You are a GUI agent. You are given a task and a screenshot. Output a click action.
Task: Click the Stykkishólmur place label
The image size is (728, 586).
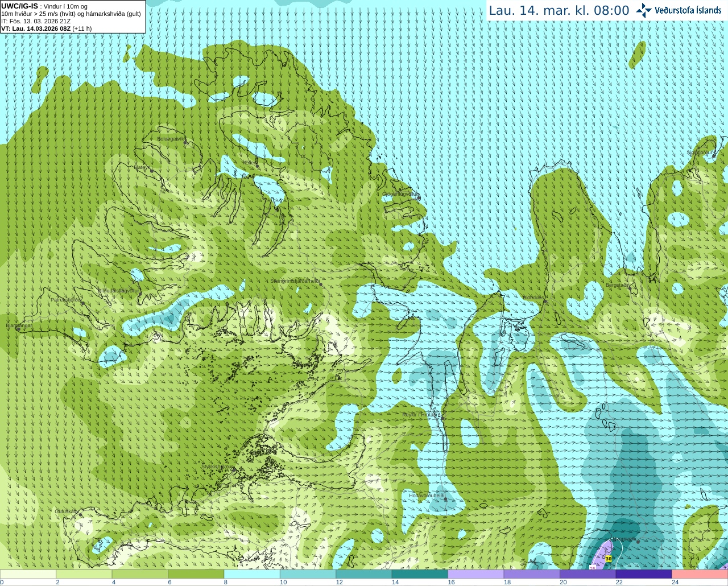pos(218,467)
